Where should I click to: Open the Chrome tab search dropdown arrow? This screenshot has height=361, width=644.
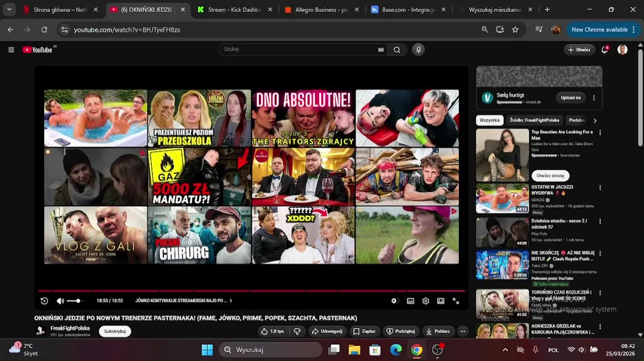pos(9,10)
